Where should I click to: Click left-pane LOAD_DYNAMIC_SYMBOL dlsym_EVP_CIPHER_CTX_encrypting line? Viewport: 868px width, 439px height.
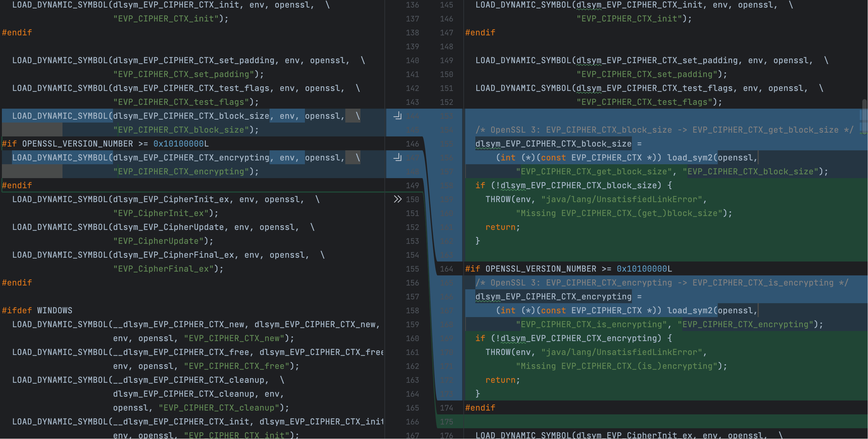tap(186, 158)
